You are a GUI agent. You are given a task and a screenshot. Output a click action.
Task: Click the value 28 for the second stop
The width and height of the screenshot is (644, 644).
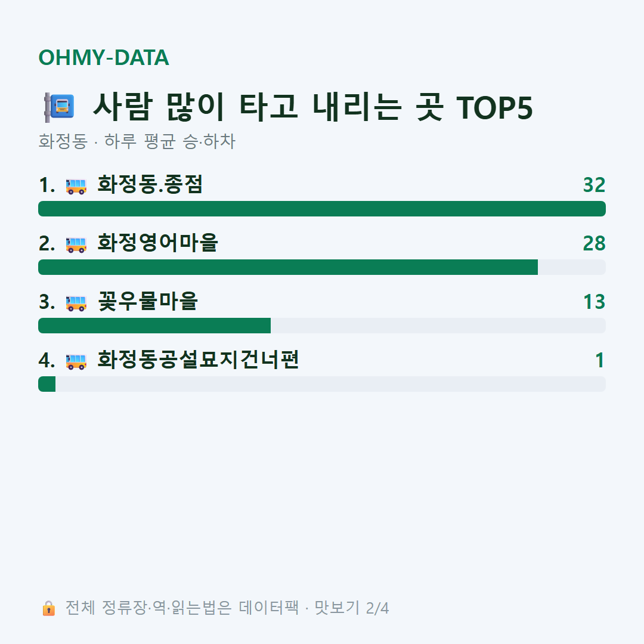click(595, 243)
